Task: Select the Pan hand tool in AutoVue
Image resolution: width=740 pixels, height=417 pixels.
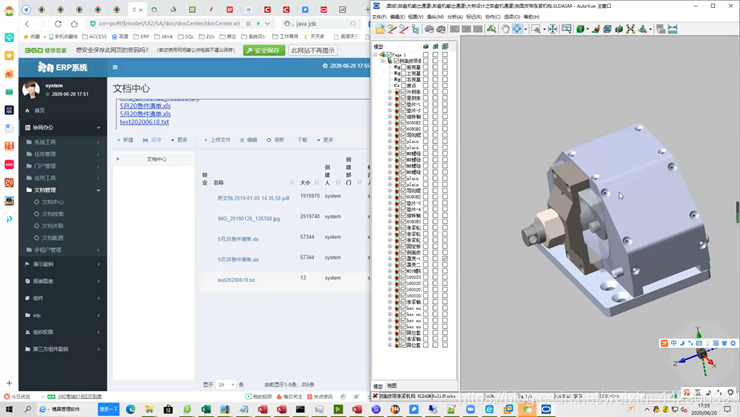Action: [505, 29]
